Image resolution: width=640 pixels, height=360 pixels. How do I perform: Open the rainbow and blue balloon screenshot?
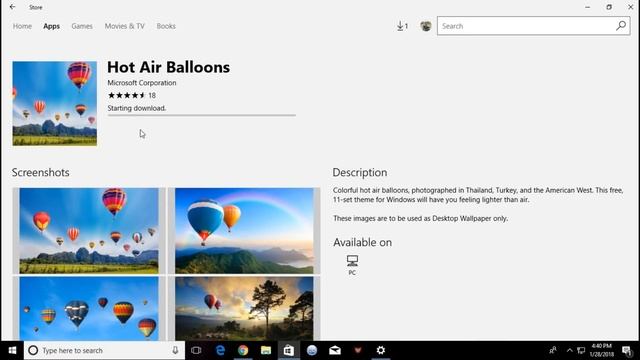coord(244,231)
